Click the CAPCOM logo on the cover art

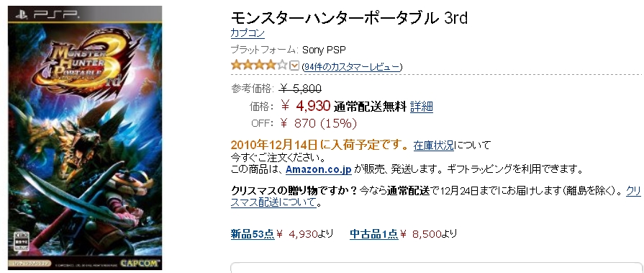[139, 263]
